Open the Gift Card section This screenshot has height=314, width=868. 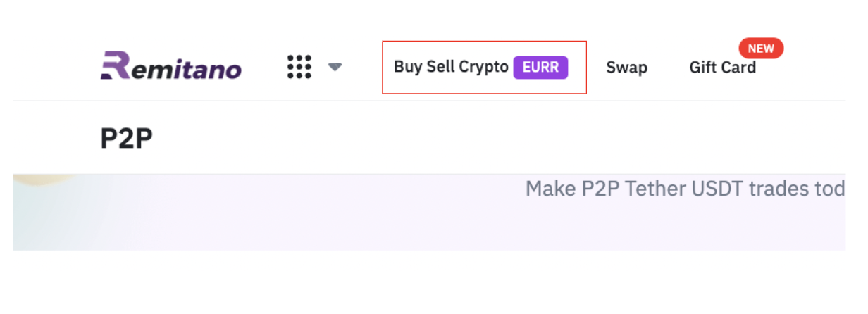(x=723, y=68)
